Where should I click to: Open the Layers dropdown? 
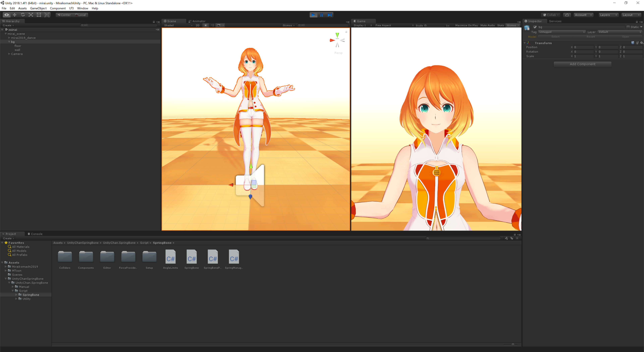pyautogui.click(x=608, y=15)
